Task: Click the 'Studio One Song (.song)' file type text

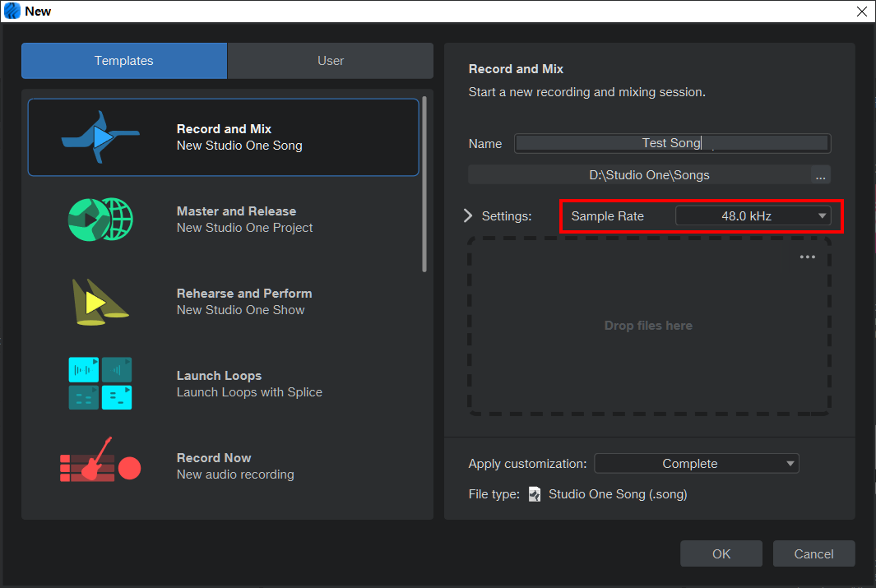Action: (x=618, y=494)
